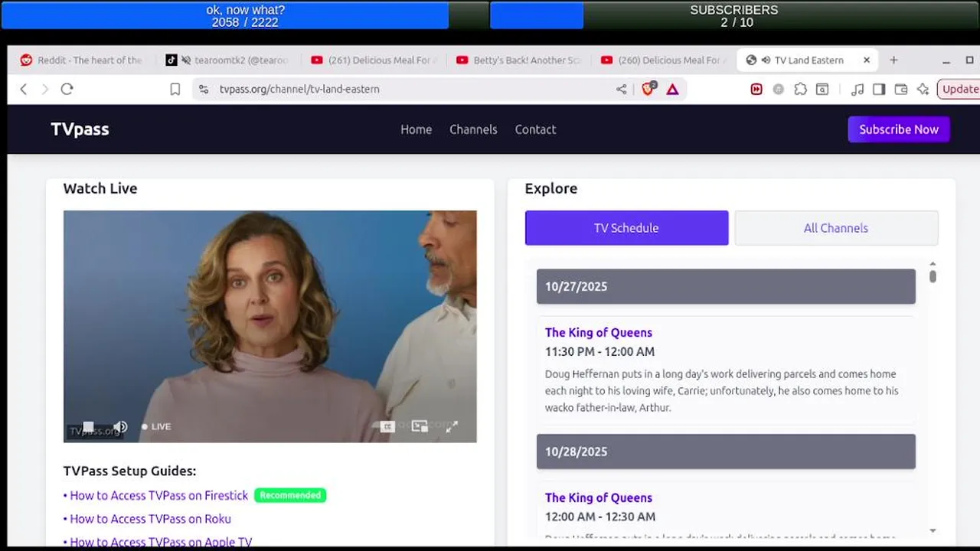The width and height of the screenshot is (980, 551).
Task: Open Brave Rewards triangle icon
Action: point(672,89)
